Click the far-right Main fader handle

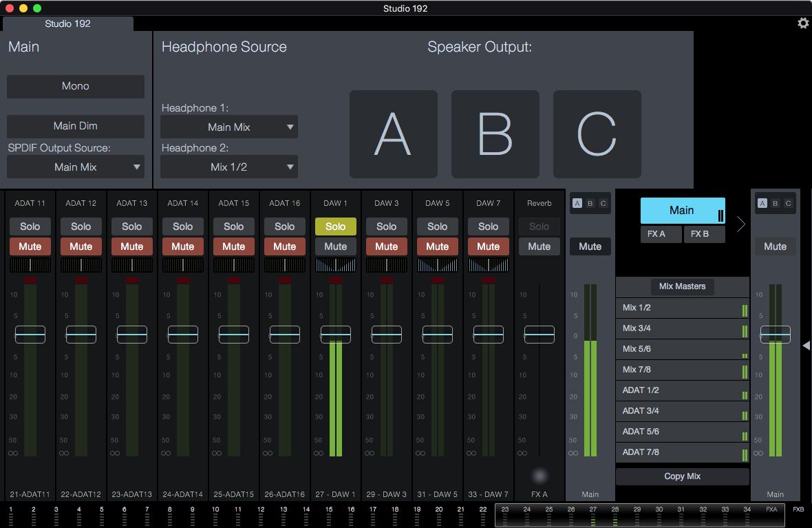[776, 335]
